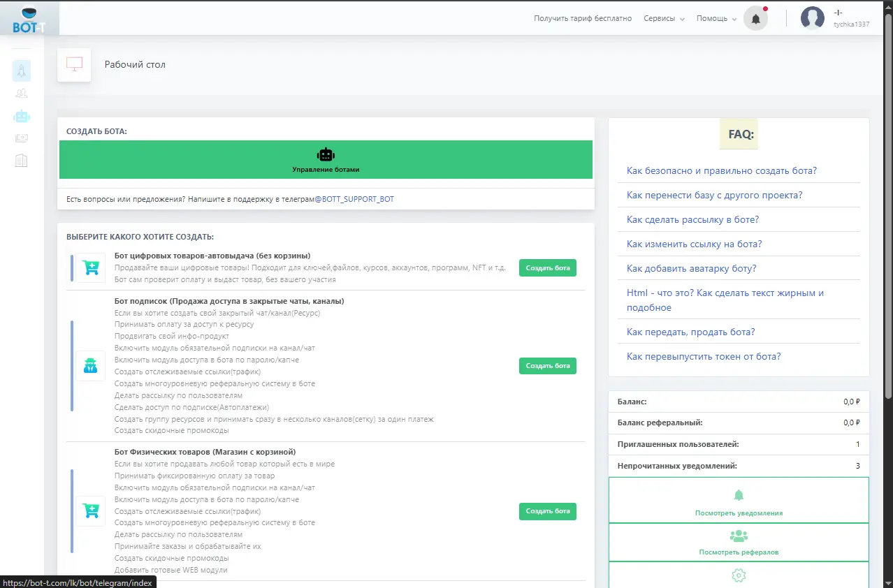Image resolution: width=893 pixels, height=588 pixels.
Task: Click the Посмотреть рефералов button
Action: [739, 542]
